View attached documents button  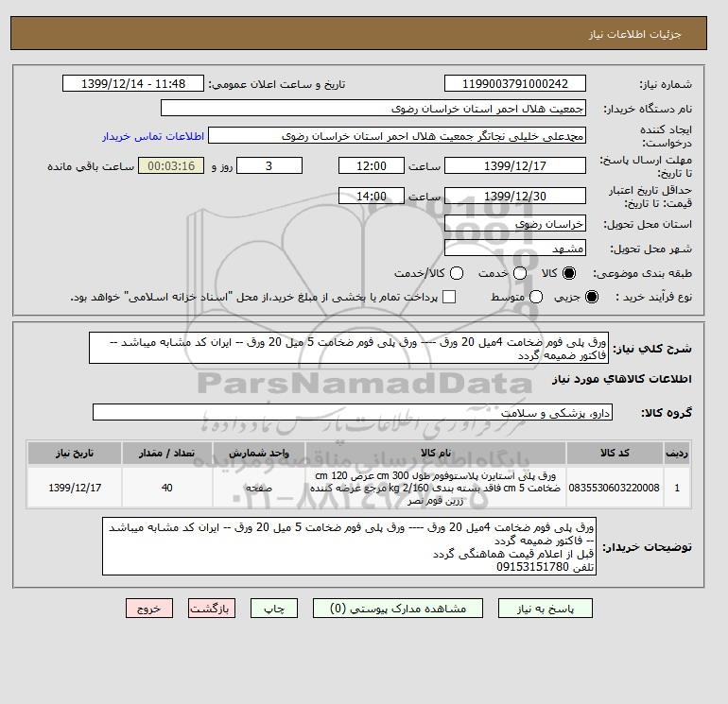398,609
